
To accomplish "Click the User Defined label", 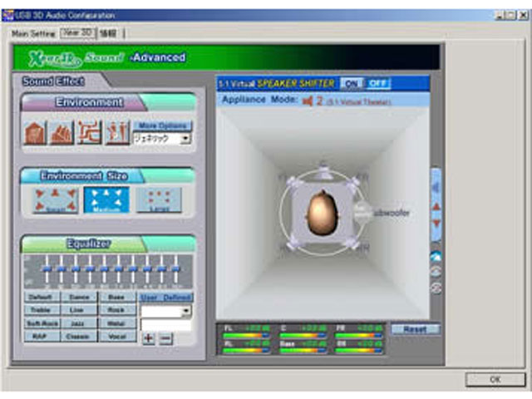I will coord(166,298).
